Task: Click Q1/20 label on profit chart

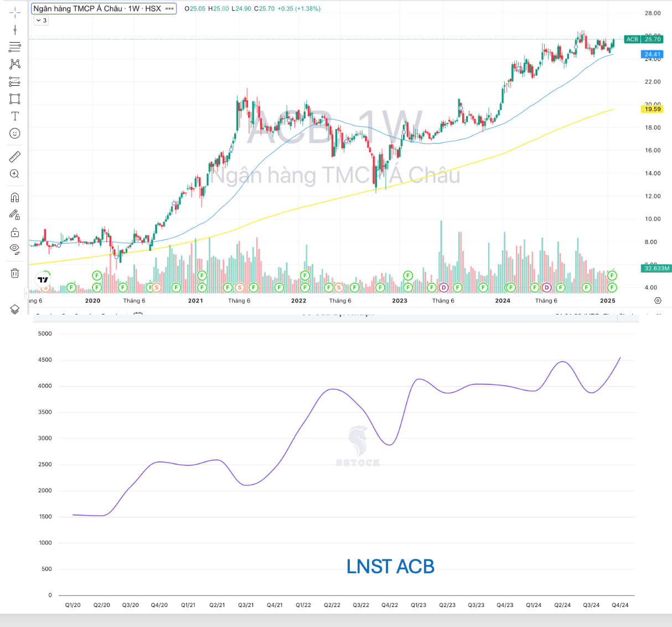Action: tap(73, 605)
